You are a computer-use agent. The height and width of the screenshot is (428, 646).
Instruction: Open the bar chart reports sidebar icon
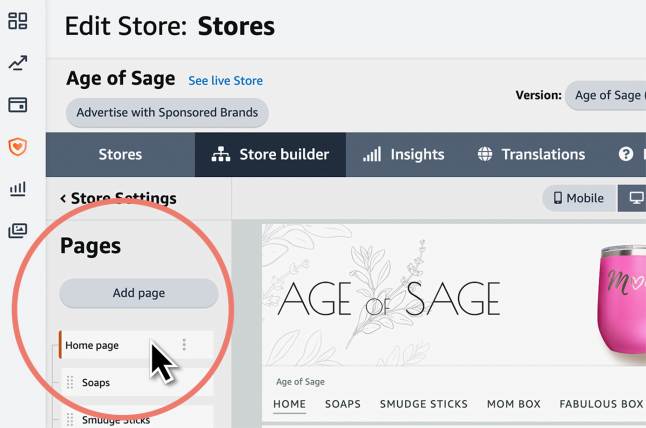pos(18,189)
